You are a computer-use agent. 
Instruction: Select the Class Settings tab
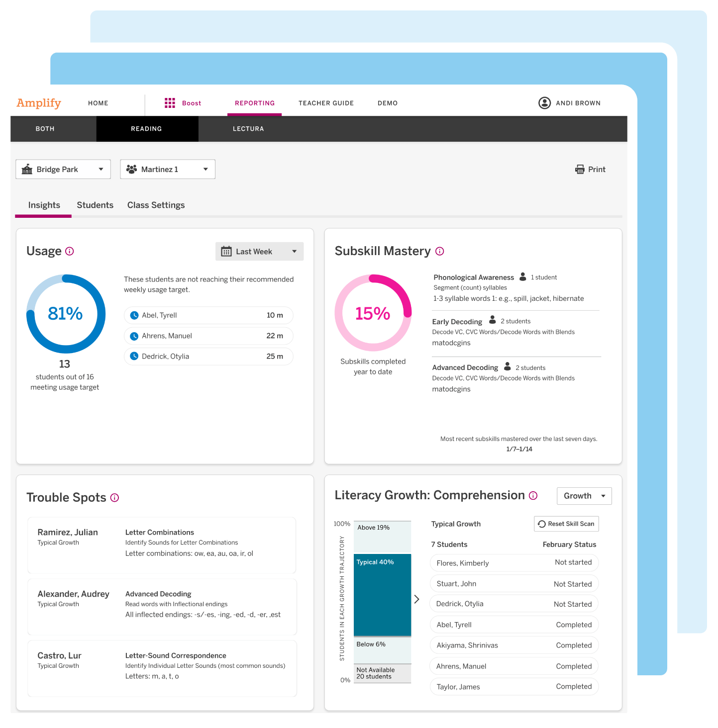(156, 205)
